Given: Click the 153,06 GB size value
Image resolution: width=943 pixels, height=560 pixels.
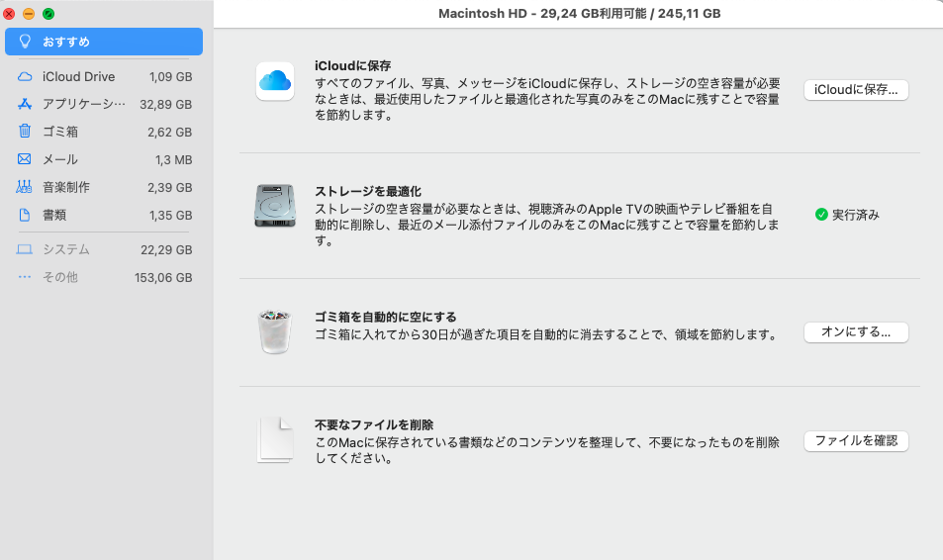Looking at the screenshot, I should [x=163, y=278].
